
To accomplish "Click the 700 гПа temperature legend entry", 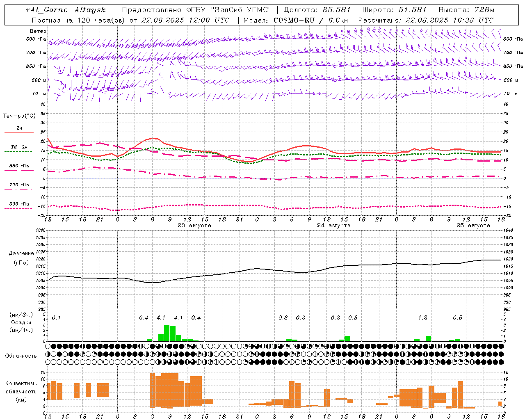I will pos(19,185).
